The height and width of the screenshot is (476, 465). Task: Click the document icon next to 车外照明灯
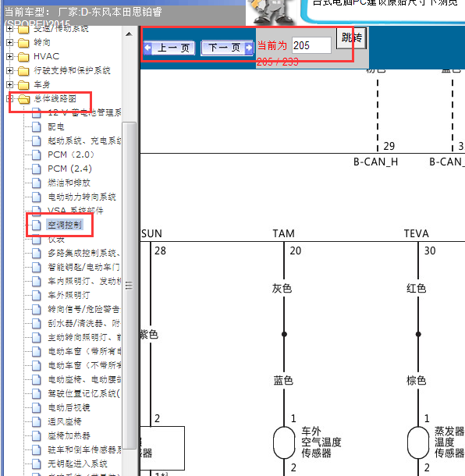point(37,295)
